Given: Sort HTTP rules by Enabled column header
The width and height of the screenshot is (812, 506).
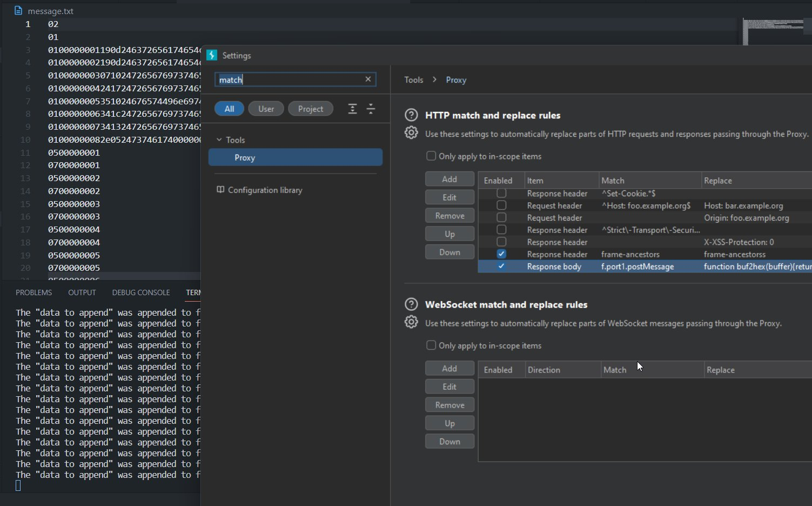Looking at the screenshot, I should tap(501, 181).
